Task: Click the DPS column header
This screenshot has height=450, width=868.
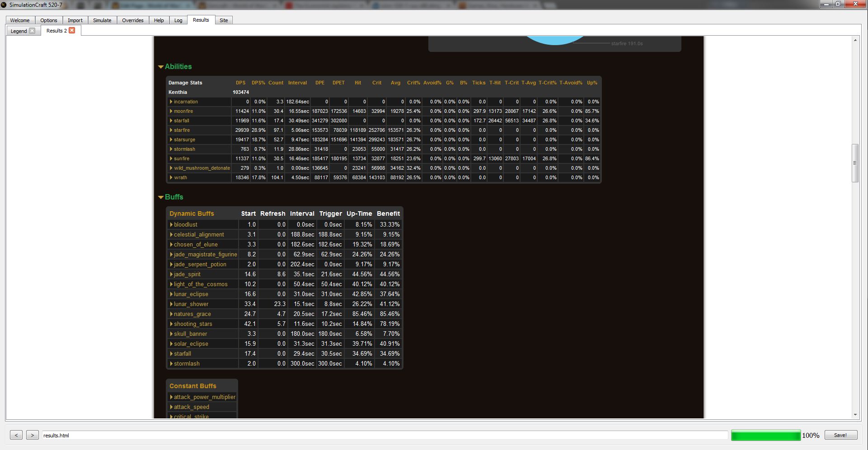Action: click(240, 83)
